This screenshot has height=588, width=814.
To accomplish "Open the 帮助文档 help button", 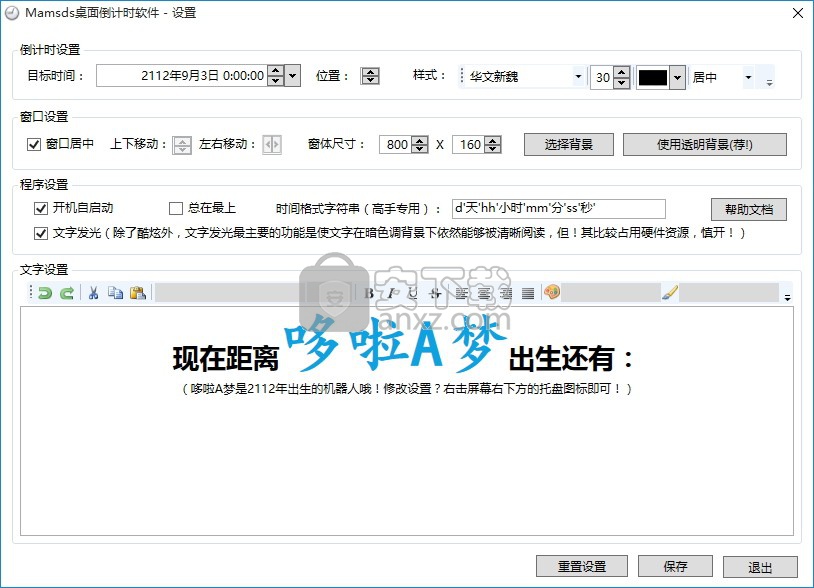I will tap(749, 209).
